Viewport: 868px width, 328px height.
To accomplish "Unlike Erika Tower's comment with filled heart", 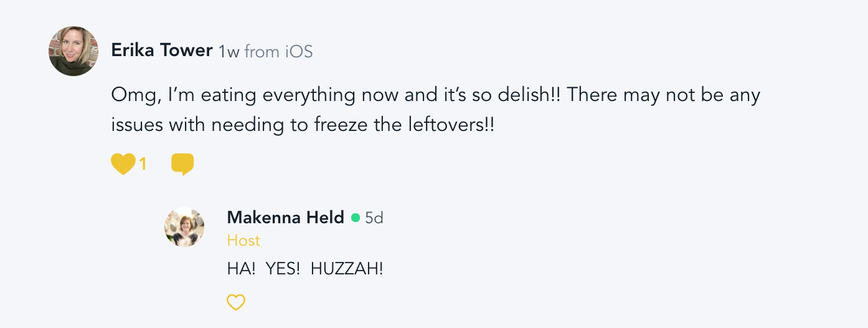I will [x=123, y=164].
